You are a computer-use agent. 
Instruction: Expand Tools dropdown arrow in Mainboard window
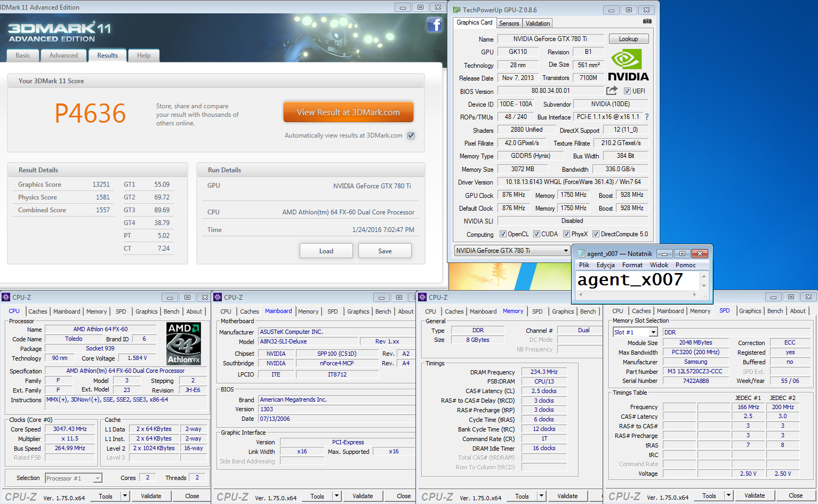click(x=336, y=496)
